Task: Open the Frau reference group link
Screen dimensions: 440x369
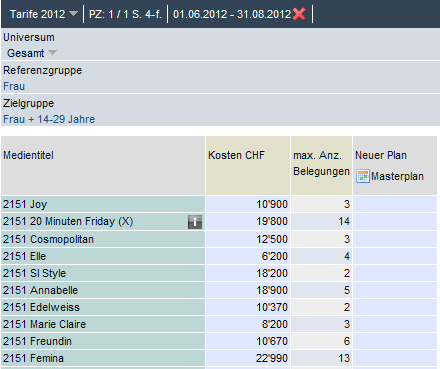Action: click(x=14, y=86)
